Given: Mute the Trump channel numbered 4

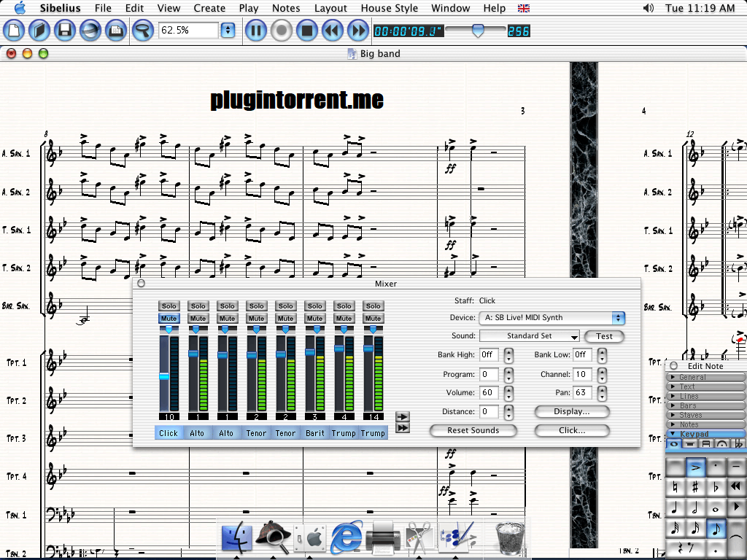Looking at the screenshot, I should (344, 319).
